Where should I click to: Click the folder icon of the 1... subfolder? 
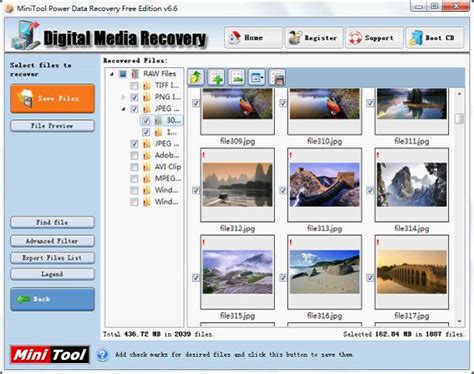pos(158,132)
